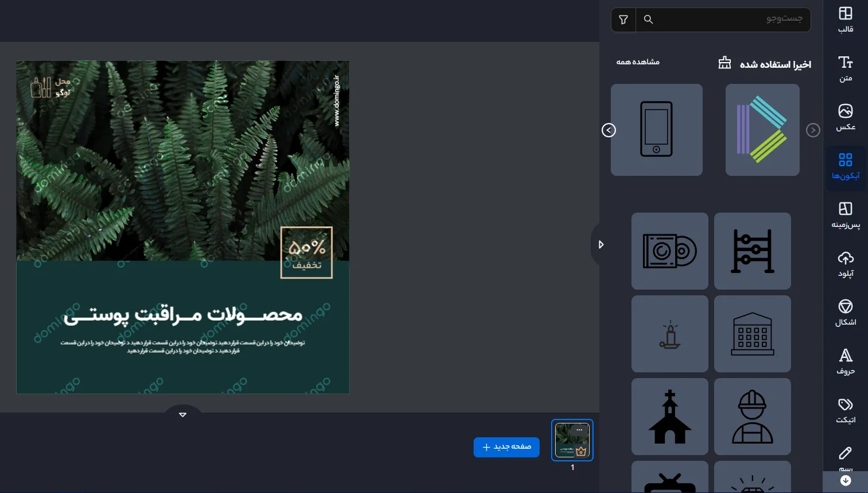The width and height of the screenshot is (868, 493).
Task: Insert the church icon
Action: click(x=670, y=417)
